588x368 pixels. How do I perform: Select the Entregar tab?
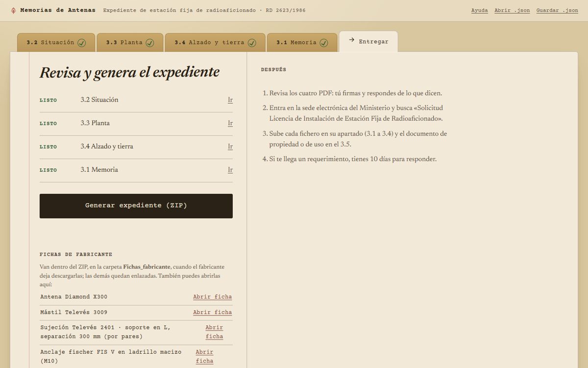(x=368, y=42)
